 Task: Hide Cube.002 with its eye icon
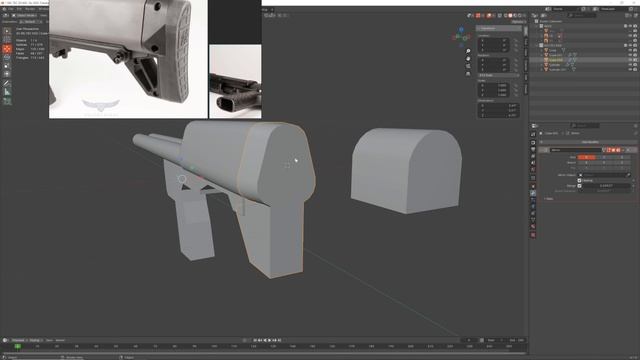point(630,60)
